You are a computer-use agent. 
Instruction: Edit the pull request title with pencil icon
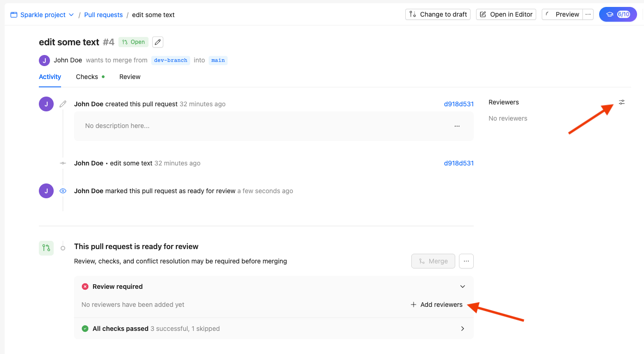158,42
